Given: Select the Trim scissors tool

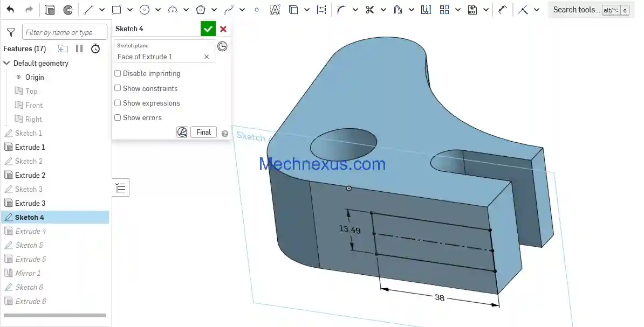Looking at the screenshot, I should point(369,10).
